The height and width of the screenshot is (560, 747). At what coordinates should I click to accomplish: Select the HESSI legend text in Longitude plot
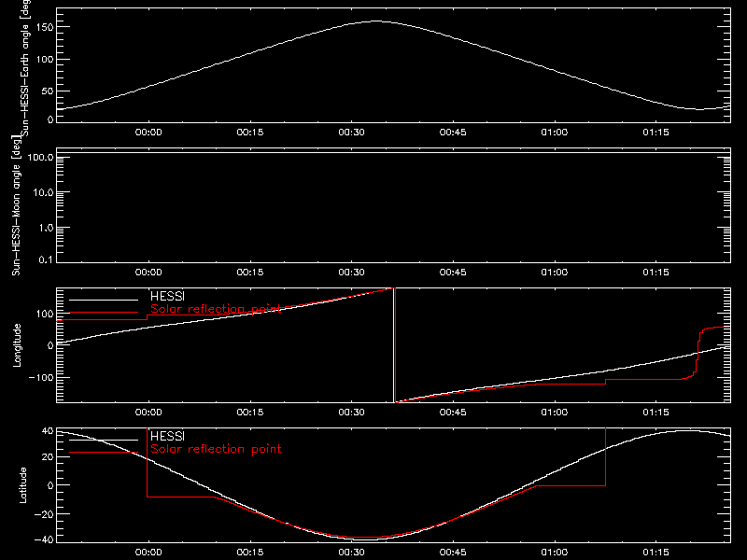point(167,296)
